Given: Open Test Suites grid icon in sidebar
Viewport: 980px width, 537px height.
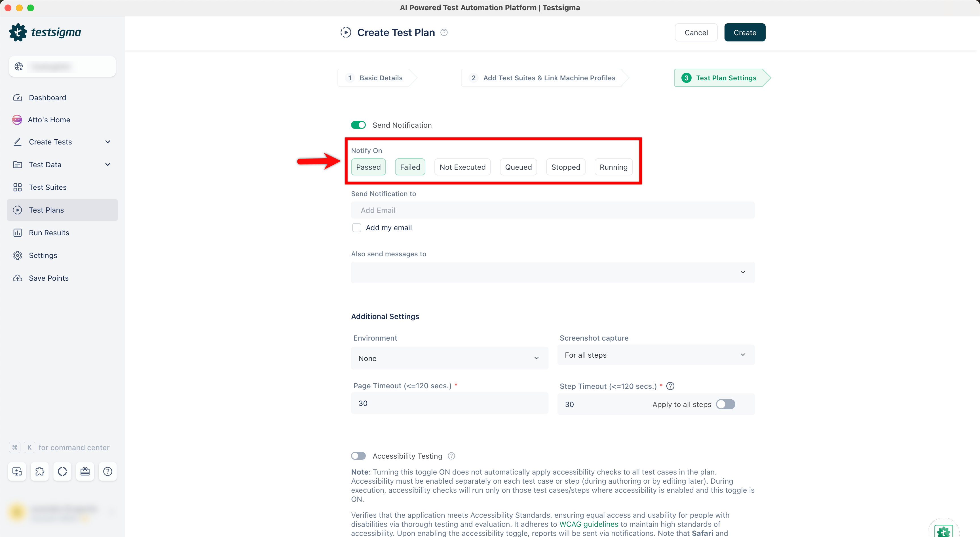Looking at the screenshot, I should click(18, 187).
